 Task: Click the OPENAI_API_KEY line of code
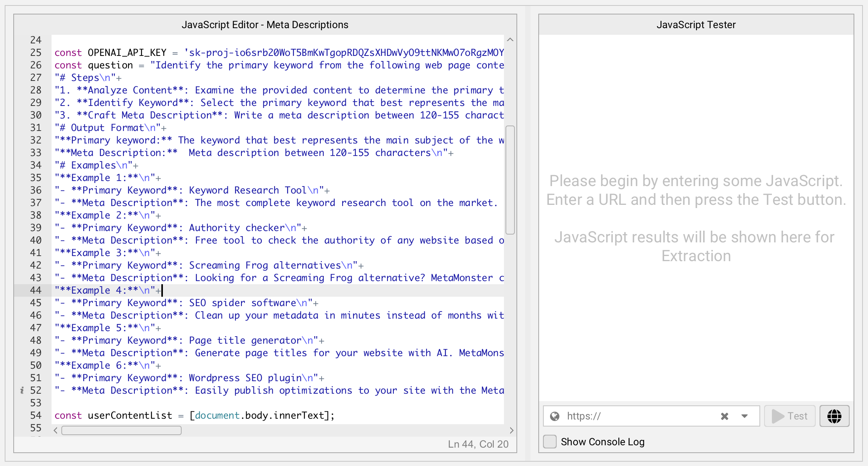pyautogui.click(x=273, y=52)
